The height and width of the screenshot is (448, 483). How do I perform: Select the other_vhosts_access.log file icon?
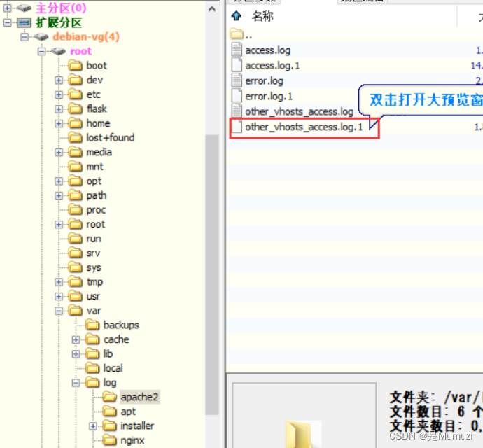click(x=237, y=111)
